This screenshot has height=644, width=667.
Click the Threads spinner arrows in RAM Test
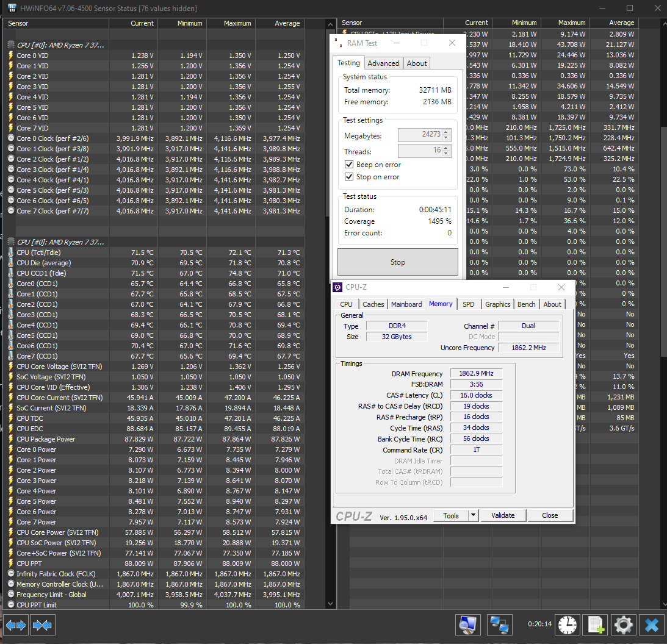(x=446, y=151)
